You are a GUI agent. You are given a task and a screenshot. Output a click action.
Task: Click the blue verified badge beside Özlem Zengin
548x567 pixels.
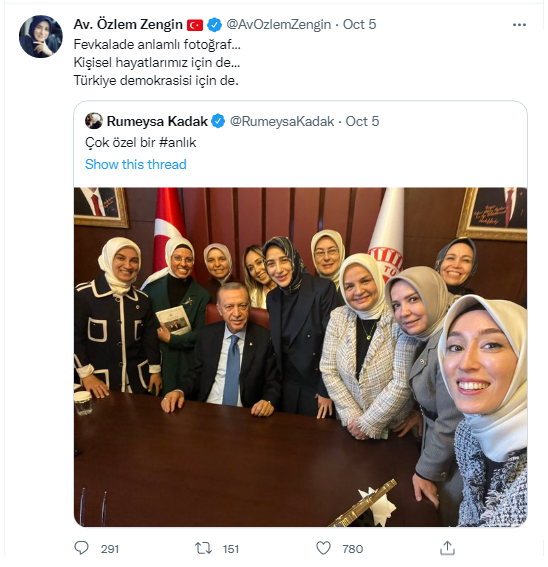pos(214,25)
